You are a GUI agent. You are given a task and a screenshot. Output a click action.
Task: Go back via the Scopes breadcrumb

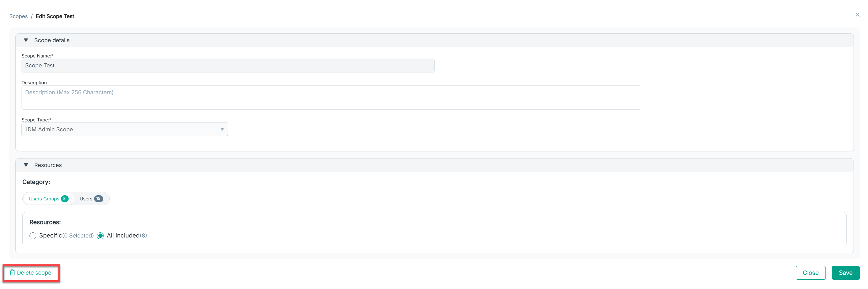point(18,16)
